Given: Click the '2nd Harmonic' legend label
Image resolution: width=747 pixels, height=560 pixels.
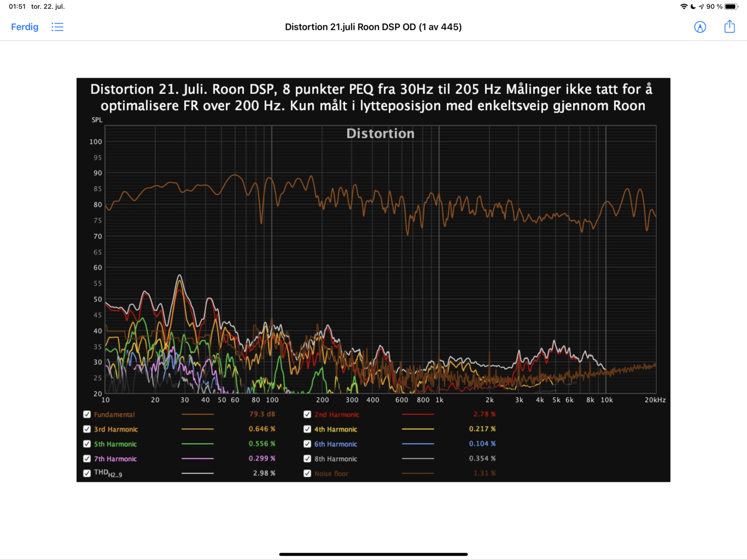Looking at the screenshot, I should 336,415.
